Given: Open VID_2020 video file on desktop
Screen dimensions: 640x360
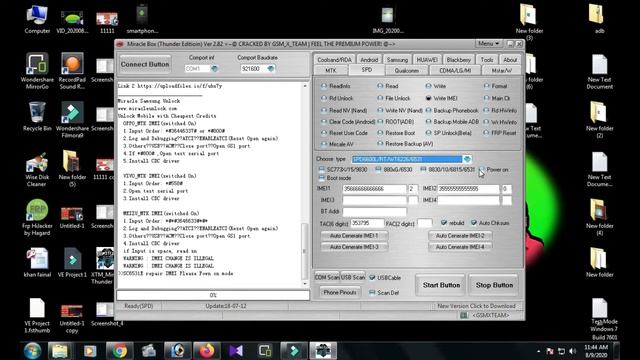Looking at the screenshot, I should (x=72, y=19).
